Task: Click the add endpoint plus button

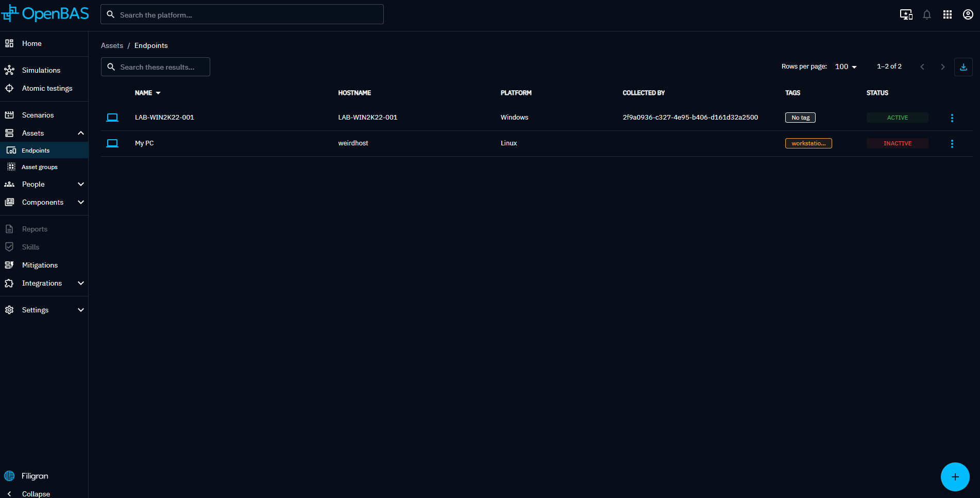Action: [955, 477]
